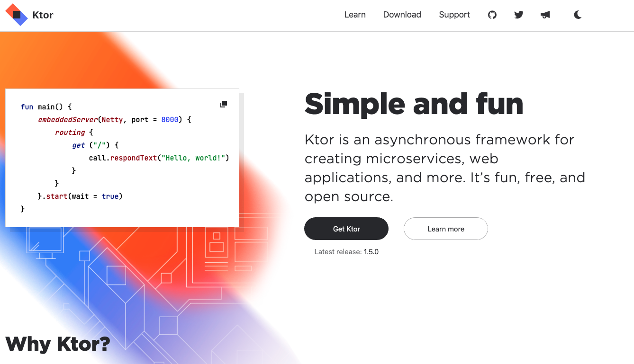Click the embeddedServer code line

click(115, 120)
